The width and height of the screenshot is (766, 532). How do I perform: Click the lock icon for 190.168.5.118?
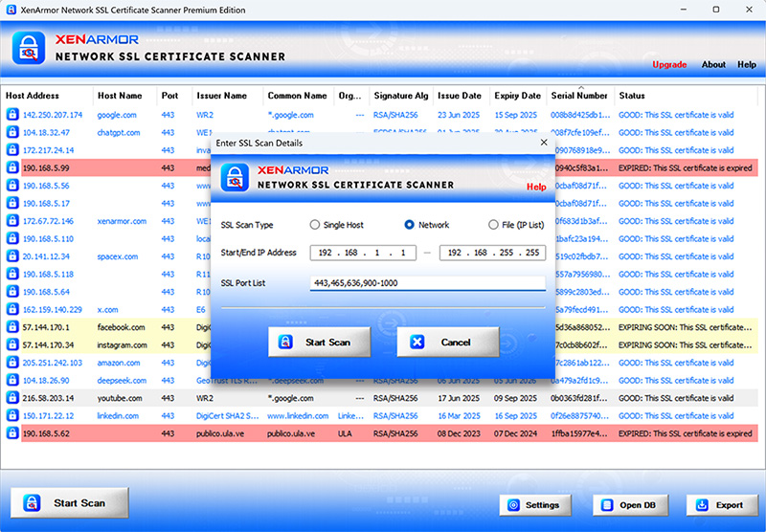point(12,274)
